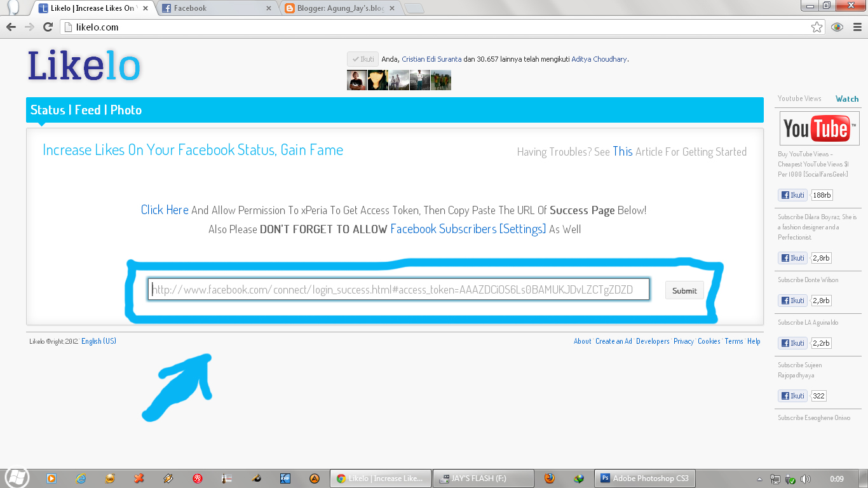The height and width of the screenshot is (488, 868).
Task: Click the orange round AIMP taskbar icon
Action: 314,478
